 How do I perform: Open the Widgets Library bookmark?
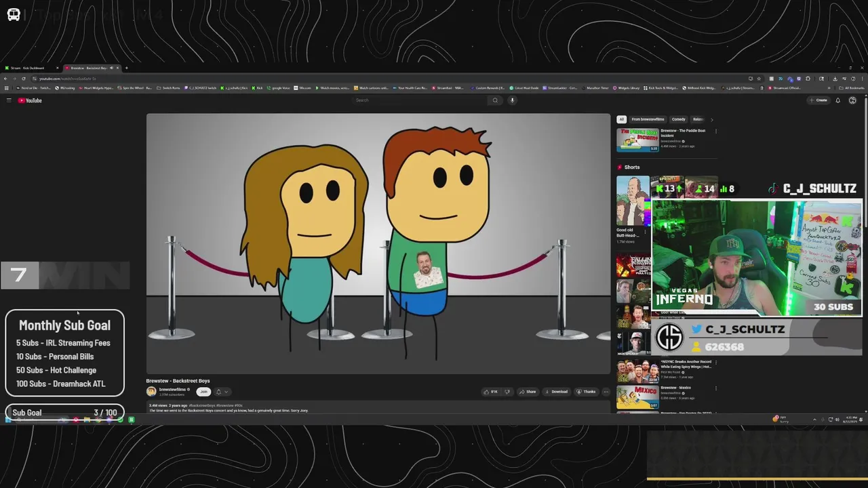(626, 87)
